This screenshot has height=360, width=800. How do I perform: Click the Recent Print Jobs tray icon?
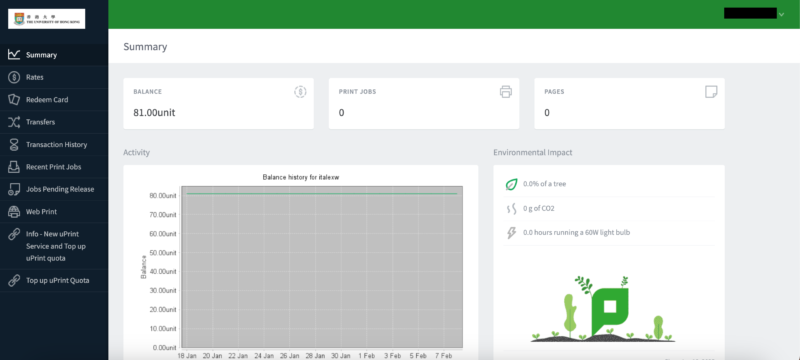pos(14,167)
